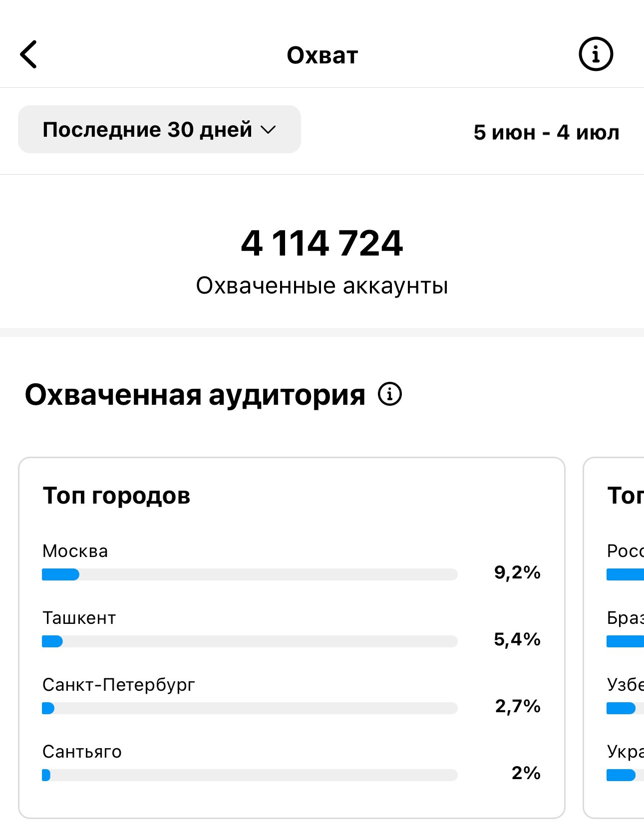Tap the Охваченные аккаунты label
644x835 pixels.
322,285
